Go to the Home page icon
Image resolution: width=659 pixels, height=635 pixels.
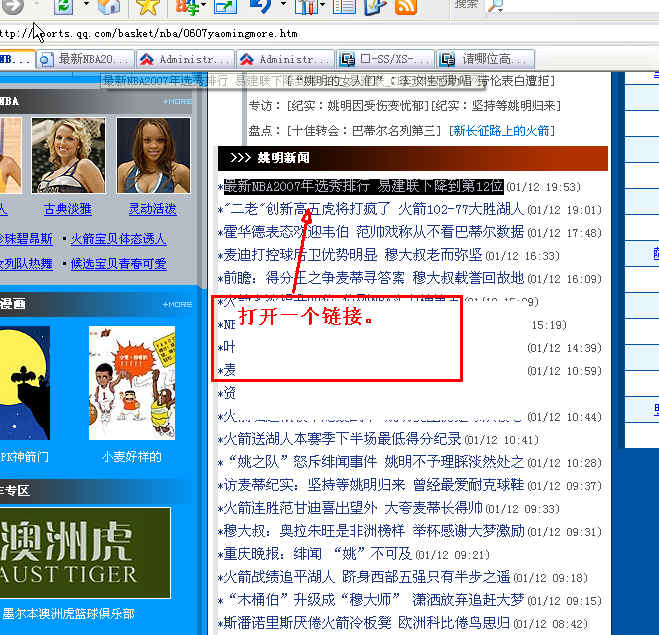click(x=109, y=7)
